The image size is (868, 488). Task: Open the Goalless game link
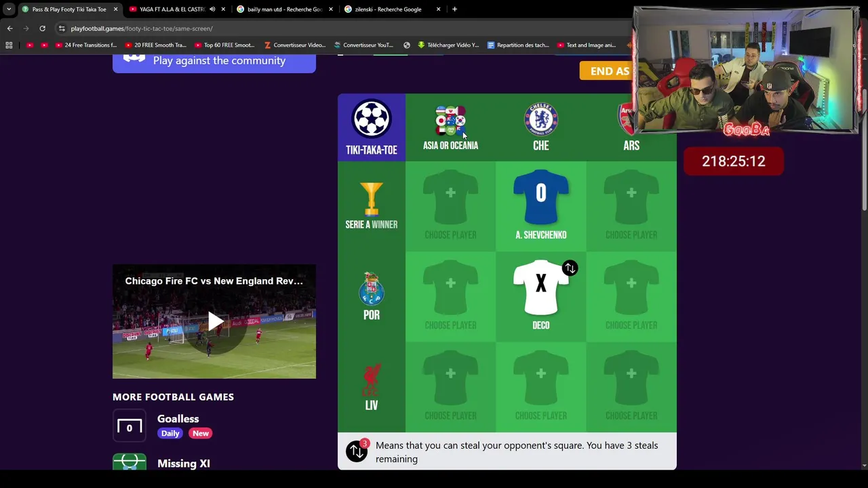(178, 419)
